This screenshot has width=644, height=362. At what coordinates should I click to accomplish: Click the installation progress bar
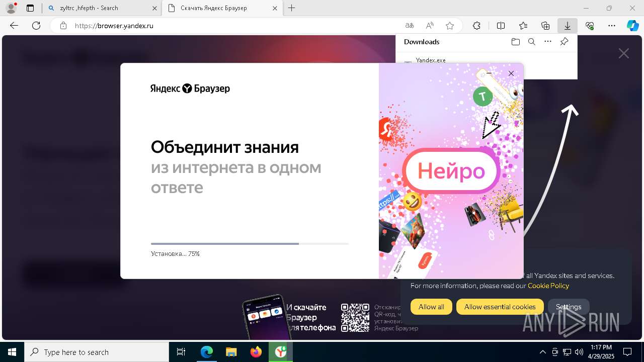coord(250,244)
